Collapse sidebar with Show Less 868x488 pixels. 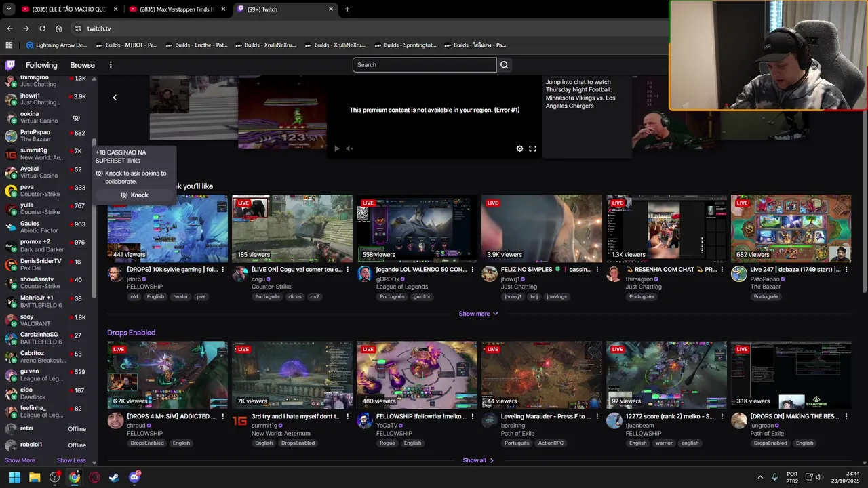coord(71,460)
